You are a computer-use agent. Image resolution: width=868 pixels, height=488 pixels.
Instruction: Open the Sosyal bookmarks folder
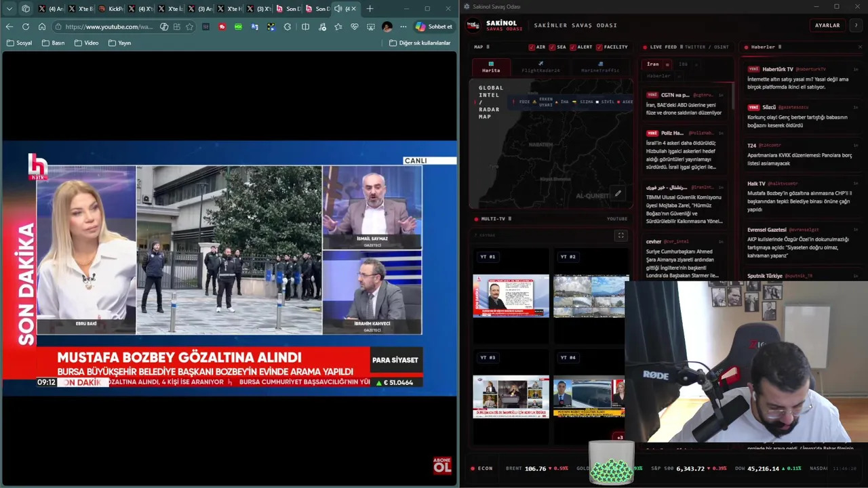19,43
